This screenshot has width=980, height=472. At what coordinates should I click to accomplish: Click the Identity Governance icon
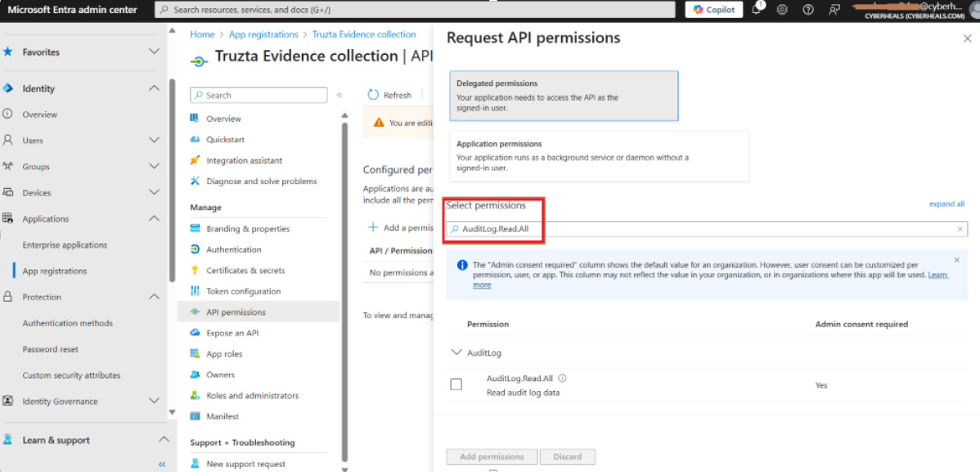tap(7, 401)
